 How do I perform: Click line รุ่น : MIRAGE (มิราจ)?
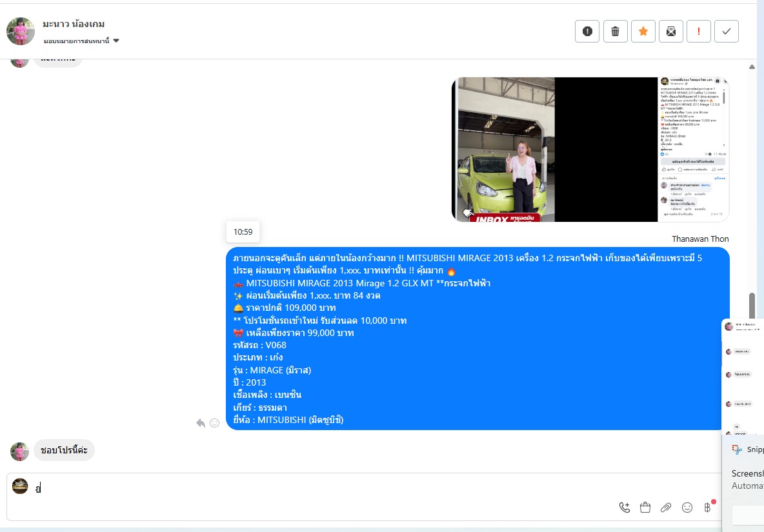(272, 370)
